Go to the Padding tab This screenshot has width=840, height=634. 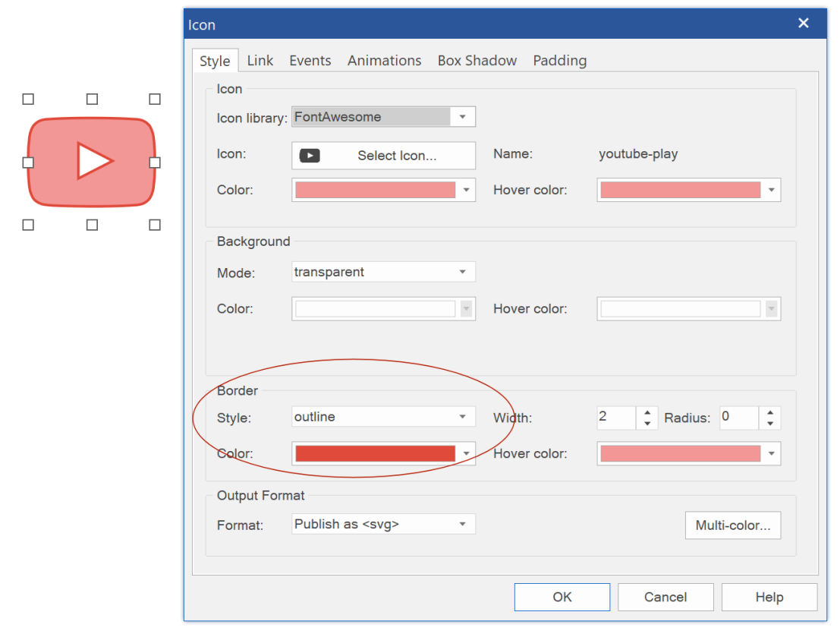point(560,61)
